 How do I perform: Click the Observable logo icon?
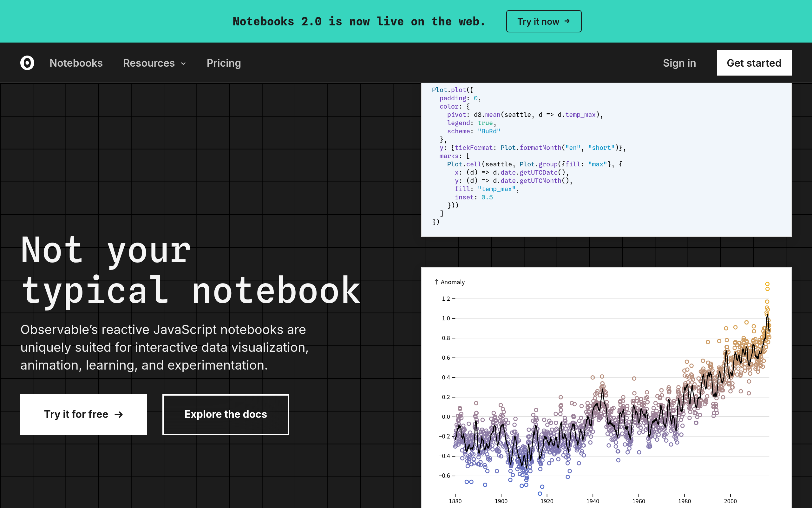[x=27, y=63]
